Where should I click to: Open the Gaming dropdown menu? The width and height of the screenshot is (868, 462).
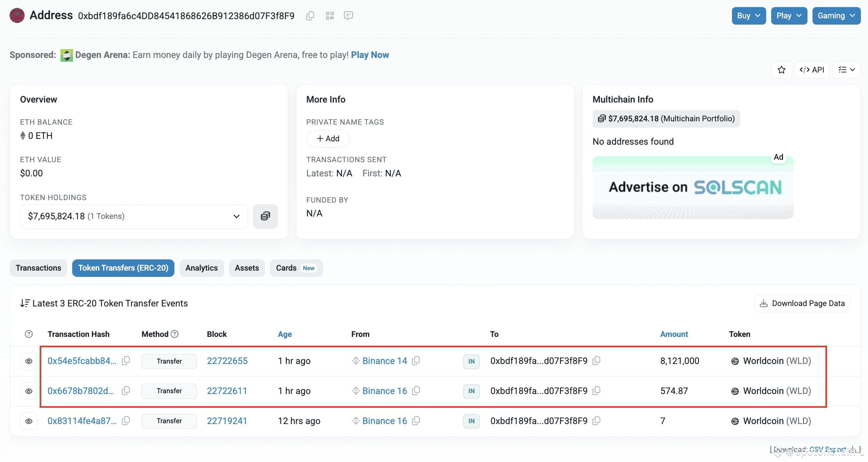[836, 16]
